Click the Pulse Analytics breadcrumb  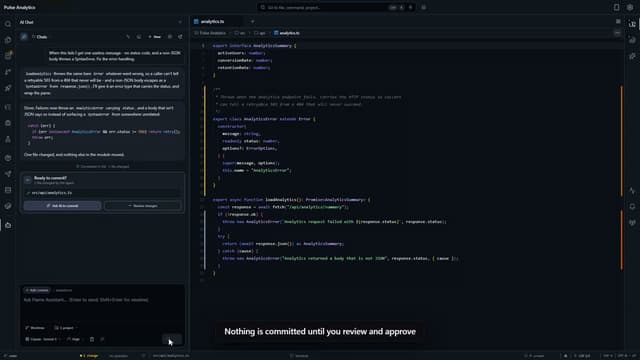pos(210,33)
